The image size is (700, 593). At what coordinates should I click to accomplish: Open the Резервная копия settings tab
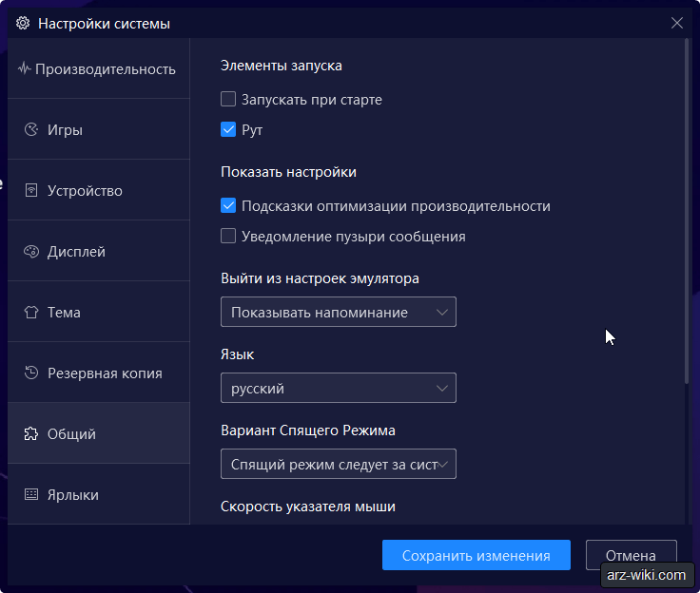(x=99, y=373)
